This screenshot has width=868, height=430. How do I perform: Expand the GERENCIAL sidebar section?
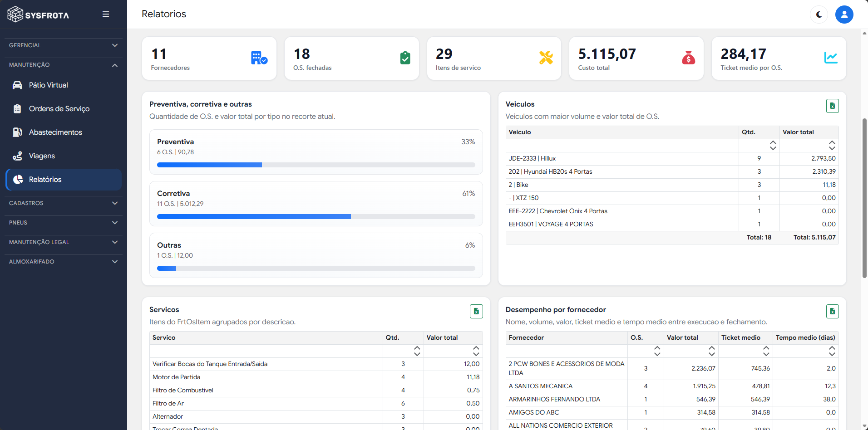click(x=64, y=45)
